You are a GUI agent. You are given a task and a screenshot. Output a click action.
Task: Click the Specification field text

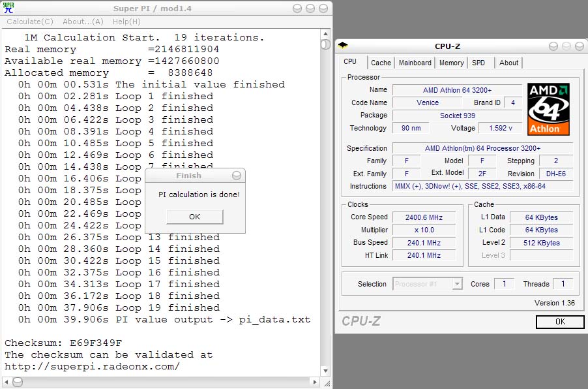point(482,148)
